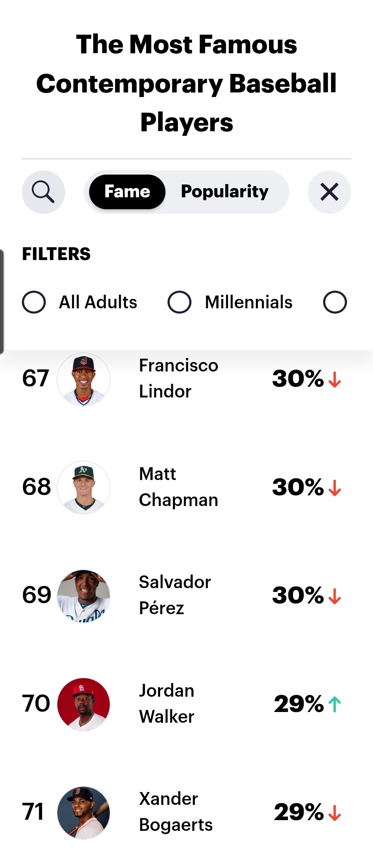Select the Millennials filter radio button
The image size is (373, 868).
[179, 302]
